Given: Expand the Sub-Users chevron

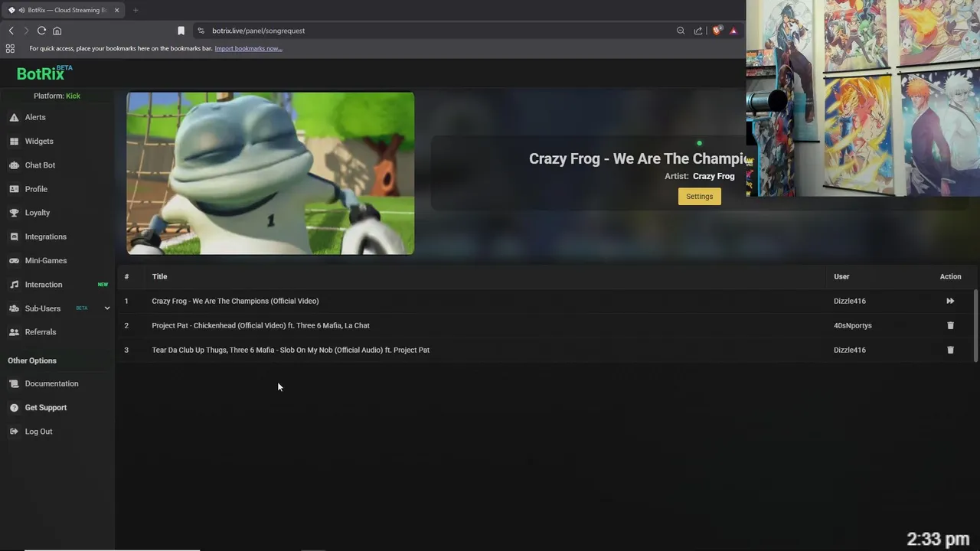Looking at the screenshot, I should coord(107,308).
